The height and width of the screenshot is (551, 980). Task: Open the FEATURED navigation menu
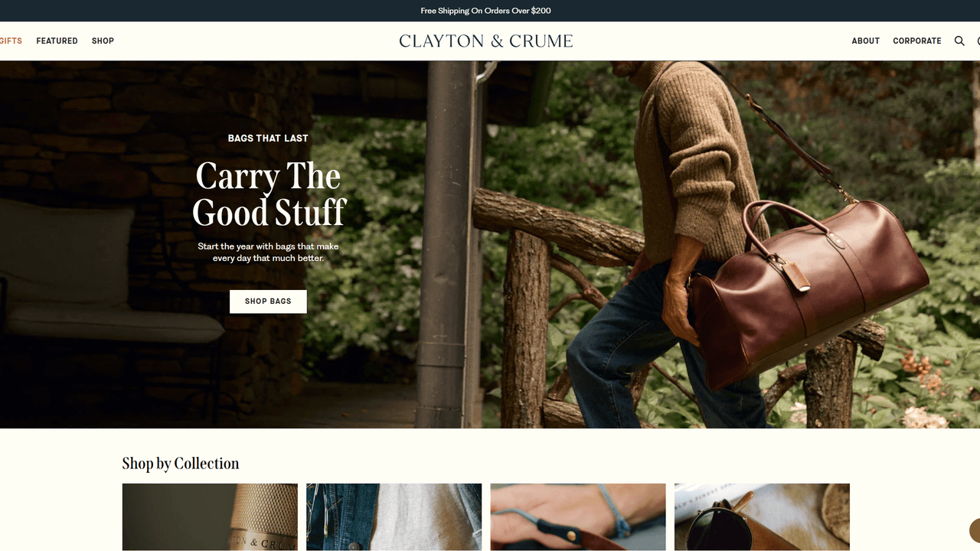[x=57, y=41]
